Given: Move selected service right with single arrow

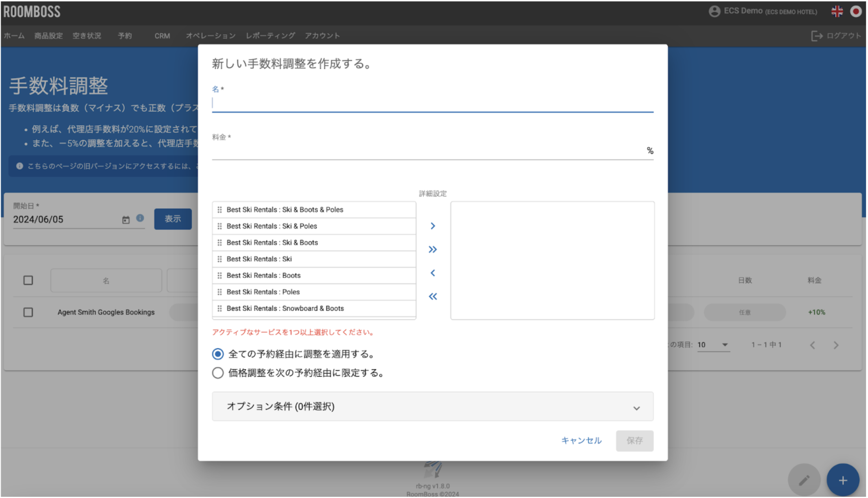Looking at the screenshot, I should (432, 226).
